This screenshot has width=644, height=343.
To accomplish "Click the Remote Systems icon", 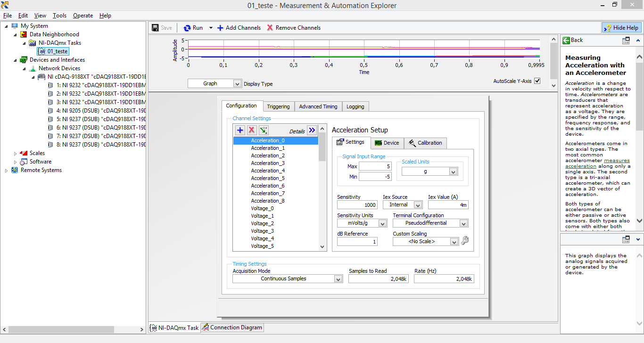I will coord(15,170).
